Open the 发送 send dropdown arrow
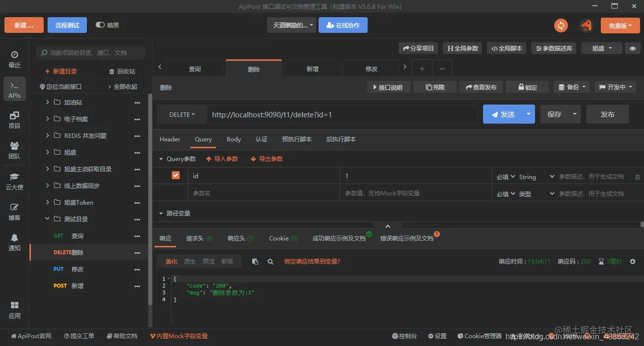644x346 pixels. pyautogui.click(x=528, y=114)
